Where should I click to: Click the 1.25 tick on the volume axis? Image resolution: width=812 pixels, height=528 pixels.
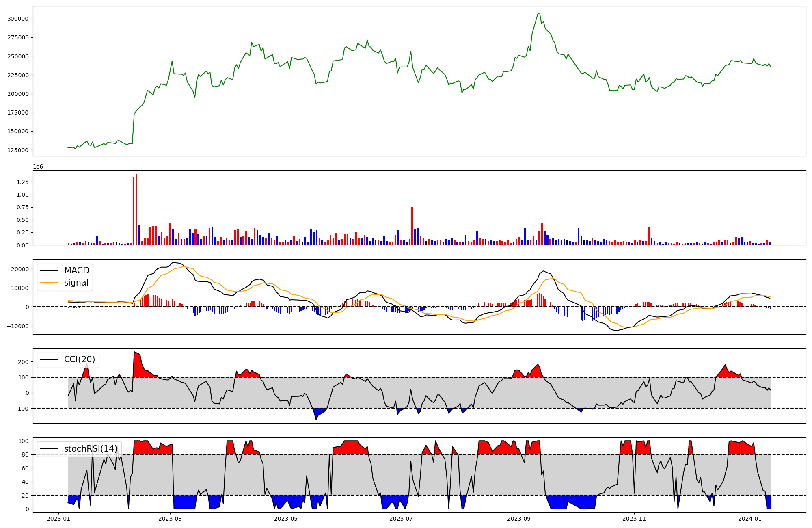coord(23,182)
